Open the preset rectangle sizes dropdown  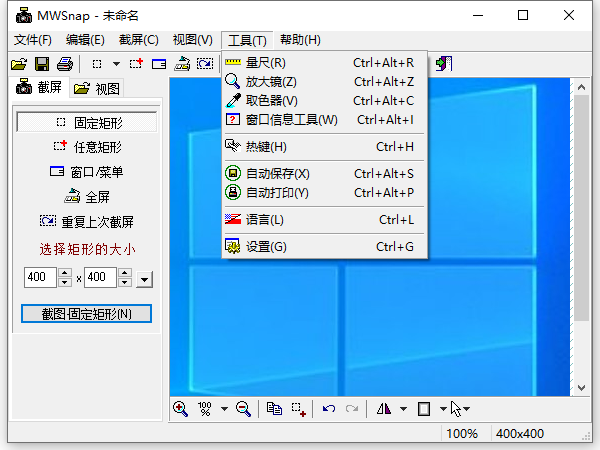(144, 279)
